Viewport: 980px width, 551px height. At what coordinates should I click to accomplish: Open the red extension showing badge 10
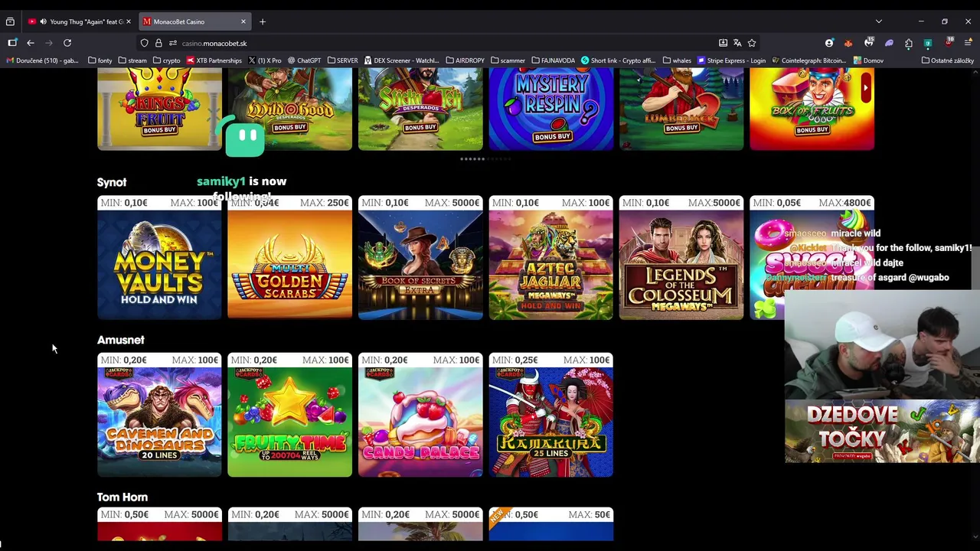coord(949,43)
